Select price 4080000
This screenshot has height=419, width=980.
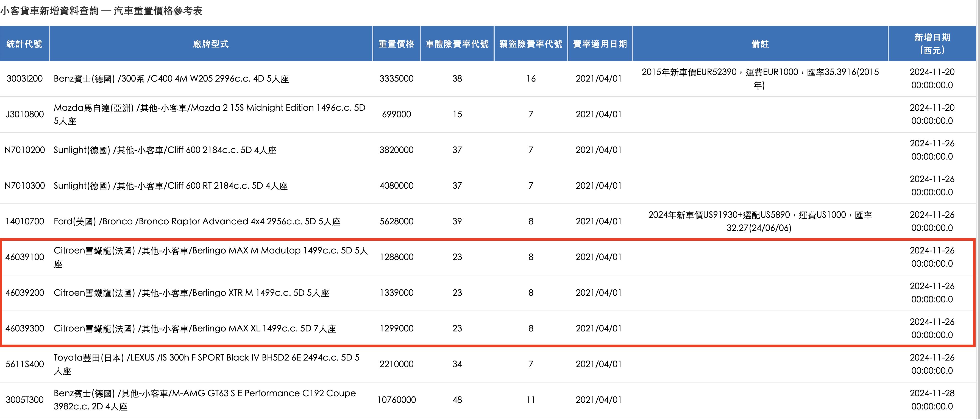pyautogui.click(x=396, y=186)
